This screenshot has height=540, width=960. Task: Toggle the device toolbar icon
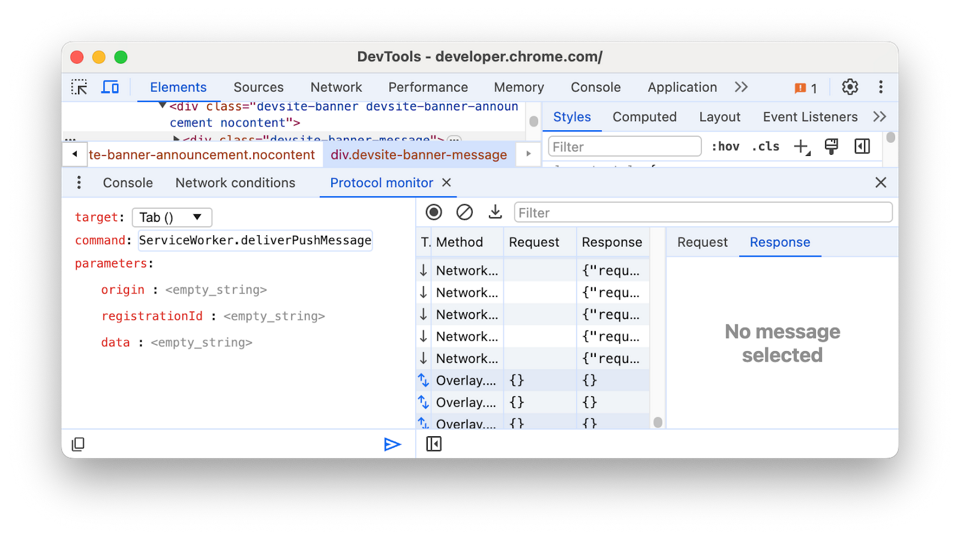pyautogui.click(x=110, y=88)
